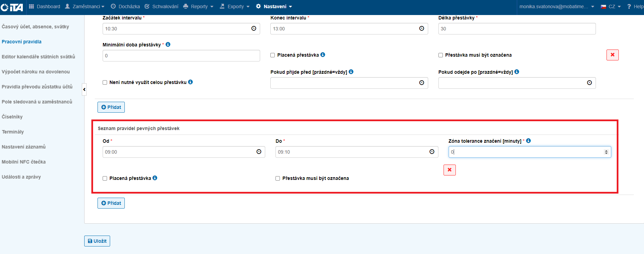
Task: Click clock icon in Do field
Action: pos(432,152)
